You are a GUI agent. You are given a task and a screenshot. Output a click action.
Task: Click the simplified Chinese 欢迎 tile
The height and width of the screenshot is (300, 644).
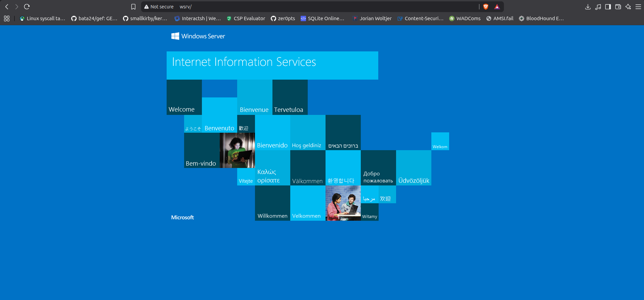[387, 194]
